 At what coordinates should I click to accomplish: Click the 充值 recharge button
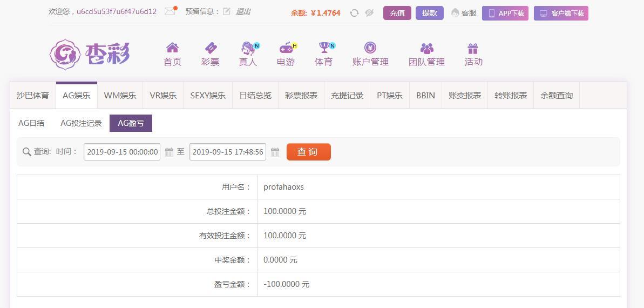(x=397, y=13)
